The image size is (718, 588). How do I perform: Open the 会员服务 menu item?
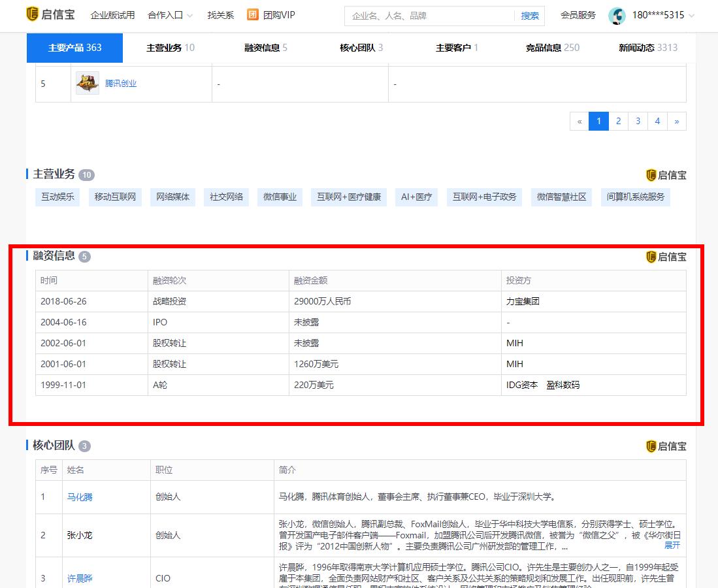pyautogui.click(x=578, y=15)
